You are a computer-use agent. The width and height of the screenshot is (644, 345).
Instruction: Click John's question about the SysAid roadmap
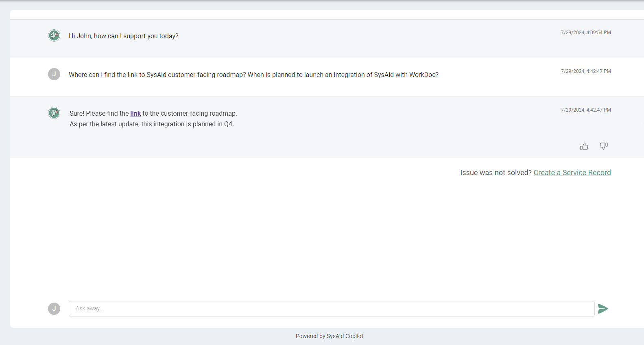click(x=253, y=75)
